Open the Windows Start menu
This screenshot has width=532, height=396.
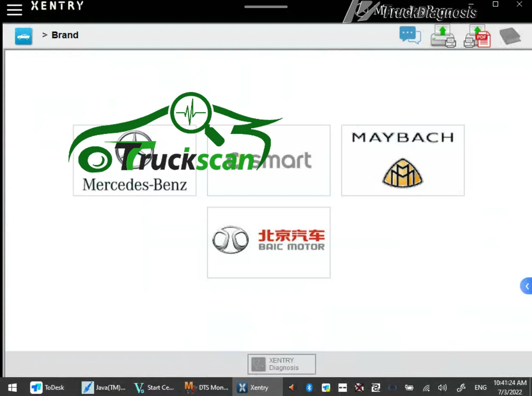point(12,388)
